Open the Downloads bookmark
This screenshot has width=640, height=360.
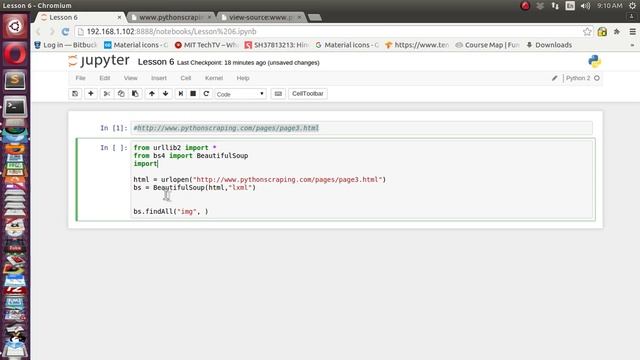click(x=549, y=45)
